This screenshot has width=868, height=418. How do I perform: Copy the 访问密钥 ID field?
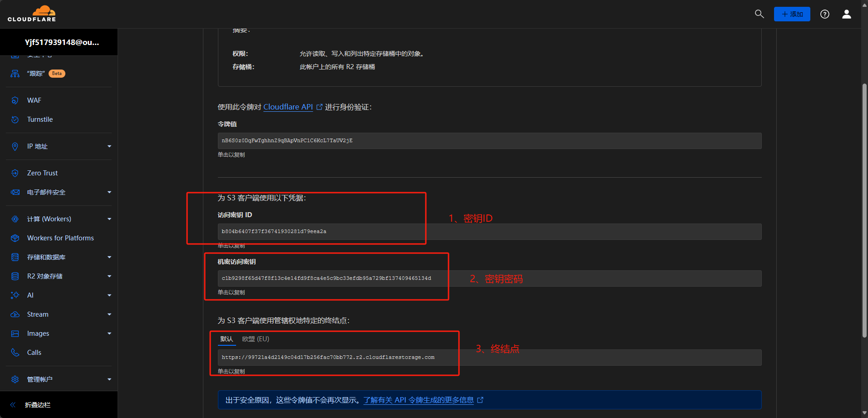pos(489,232)
